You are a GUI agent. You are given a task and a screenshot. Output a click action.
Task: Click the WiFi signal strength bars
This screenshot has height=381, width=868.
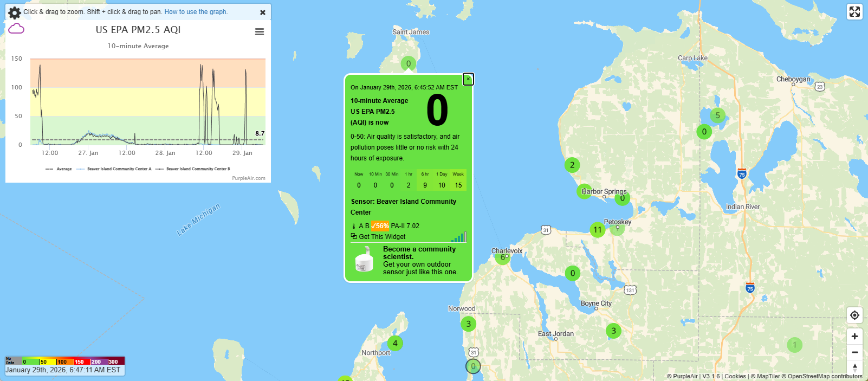(x=459, y=237)
